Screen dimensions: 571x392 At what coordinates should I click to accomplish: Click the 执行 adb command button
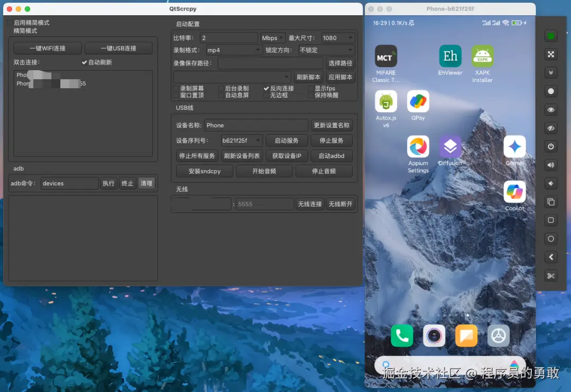[108, 183]
